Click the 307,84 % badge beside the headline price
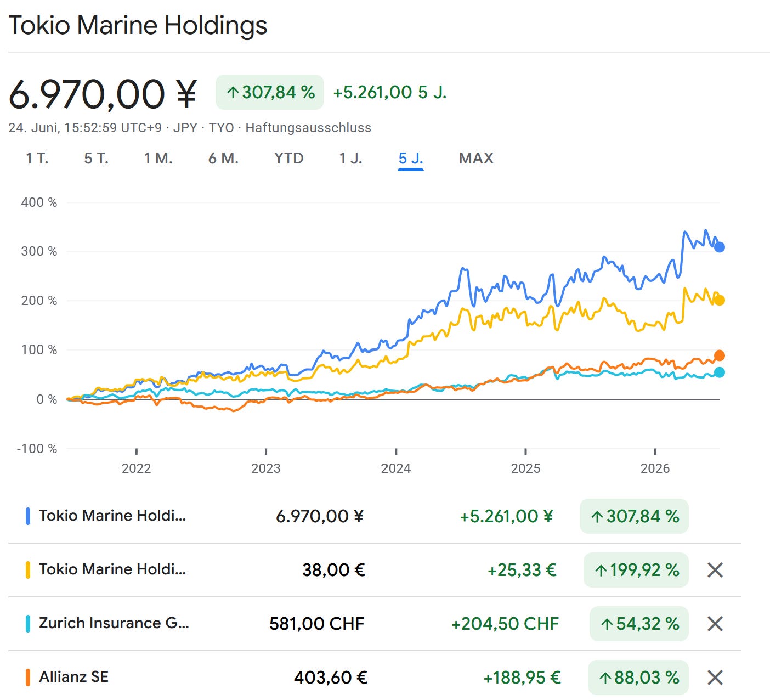The image size is (770, 700). (x=270, y=92)
